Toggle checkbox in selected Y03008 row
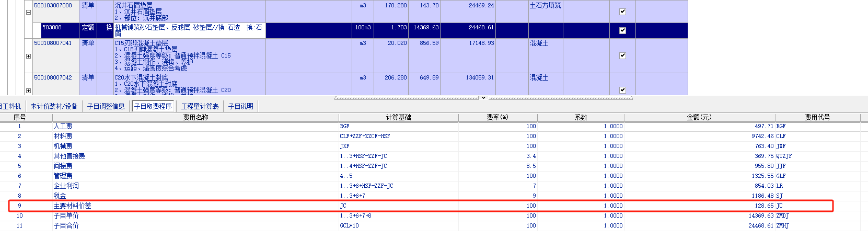Viewport: 868px width, 238px height. (622, 30)
